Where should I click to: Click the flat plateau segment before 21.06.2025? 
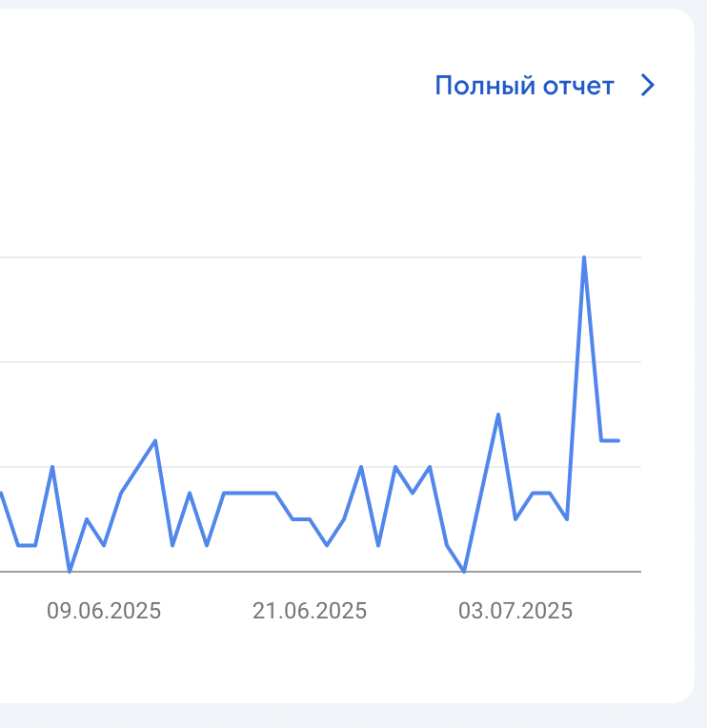250,493
